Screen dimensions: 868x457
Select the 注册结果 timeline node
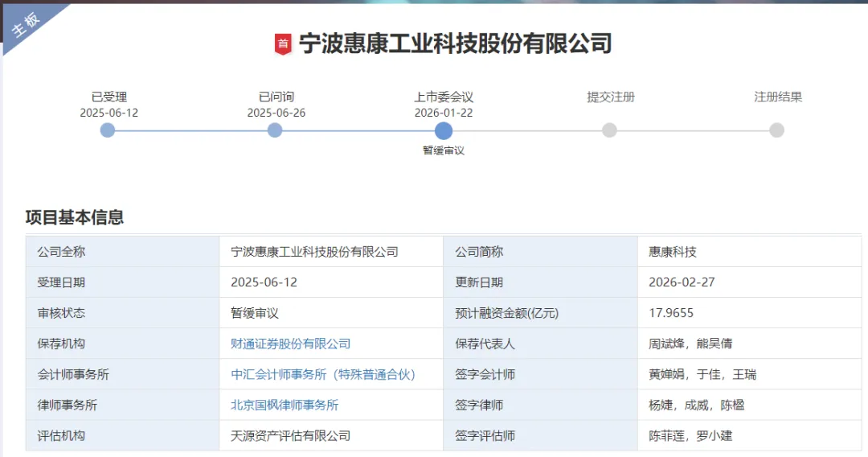pyautogui.click(x=776, y=130)
